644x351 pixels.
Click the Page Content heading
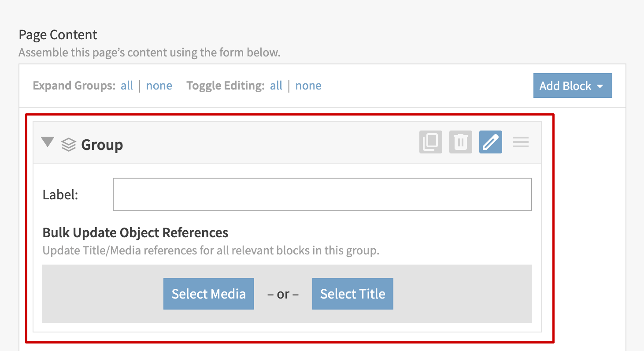pyautogui.click(x=57, y=34)
